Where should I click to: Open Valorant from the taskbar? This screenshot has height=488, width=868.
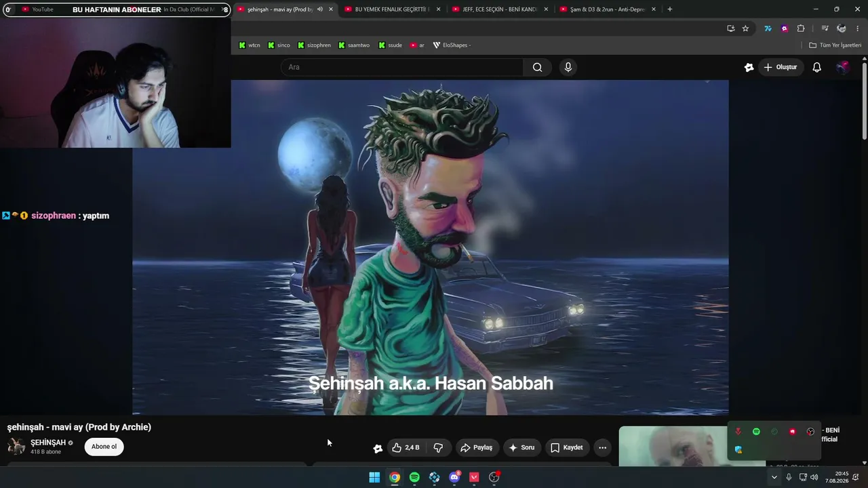click(474, 477)
